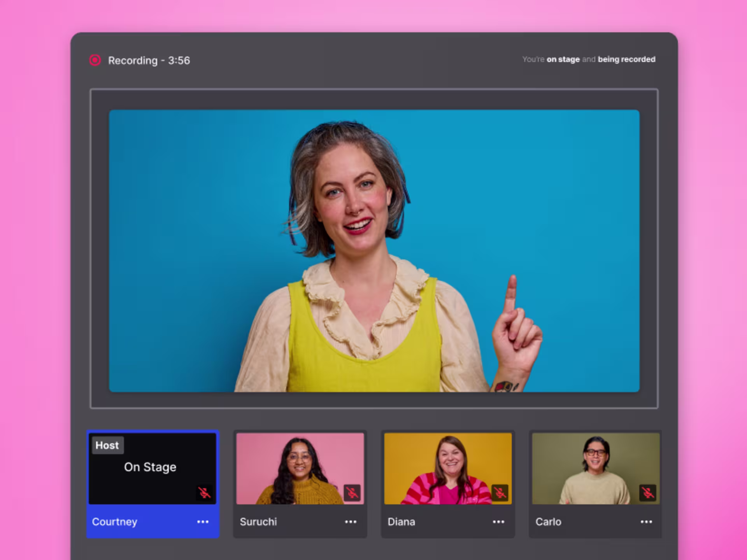Expand Diana's three-dot options menu
This screenshot has height=560, width=747.
coord(498,522)
